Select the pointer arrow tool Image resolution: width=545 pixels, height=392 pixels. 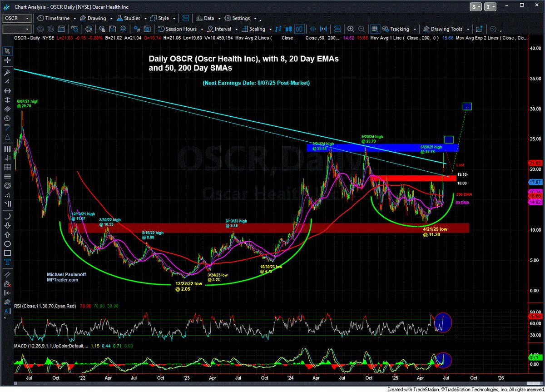[7, 51]
